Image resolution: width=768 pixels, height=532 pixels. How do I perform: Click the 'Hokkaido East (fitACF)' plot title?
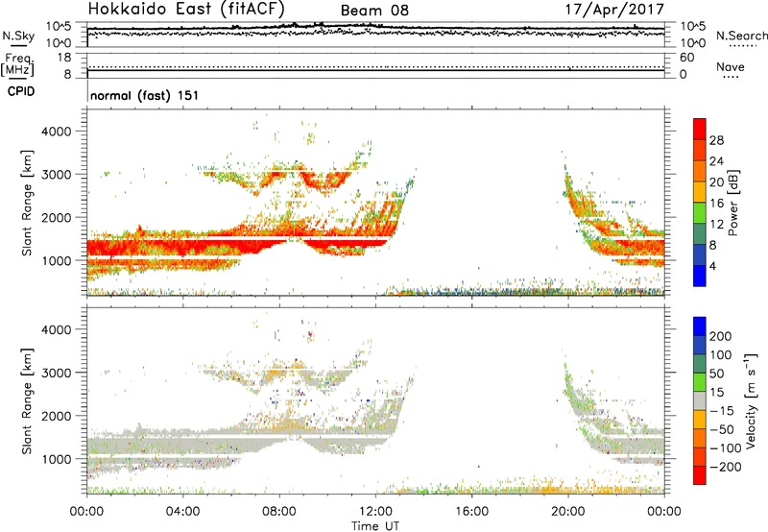tap(186, 9)
